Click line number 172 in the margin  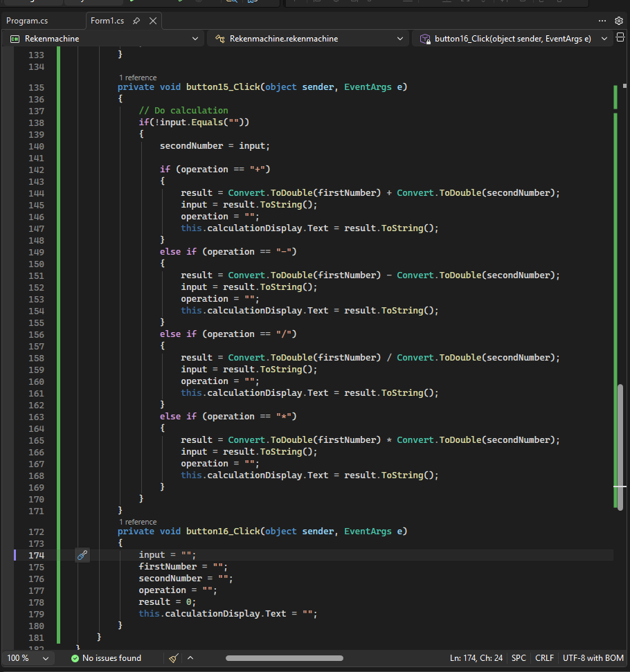37,532
